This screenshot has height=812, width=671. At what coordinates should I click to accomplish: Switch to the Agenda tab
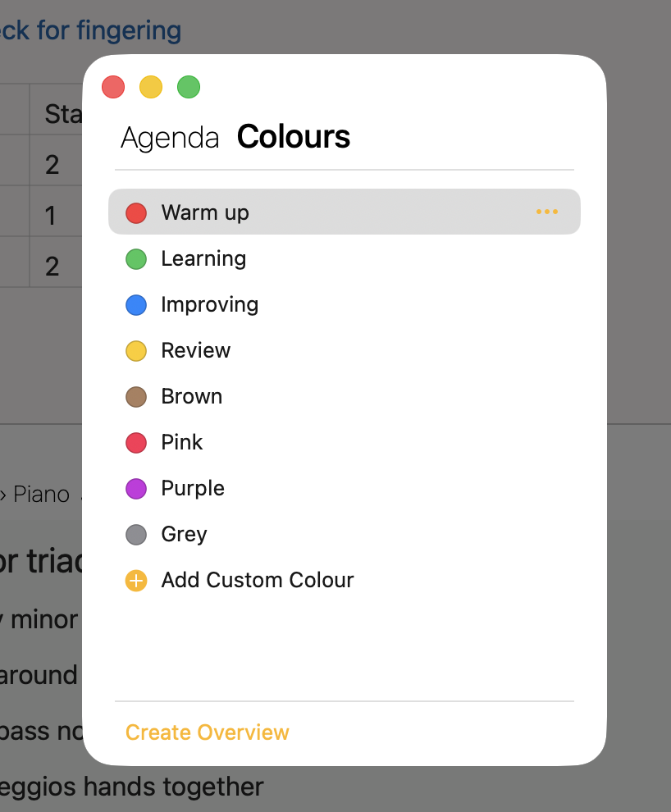(170, 138)
